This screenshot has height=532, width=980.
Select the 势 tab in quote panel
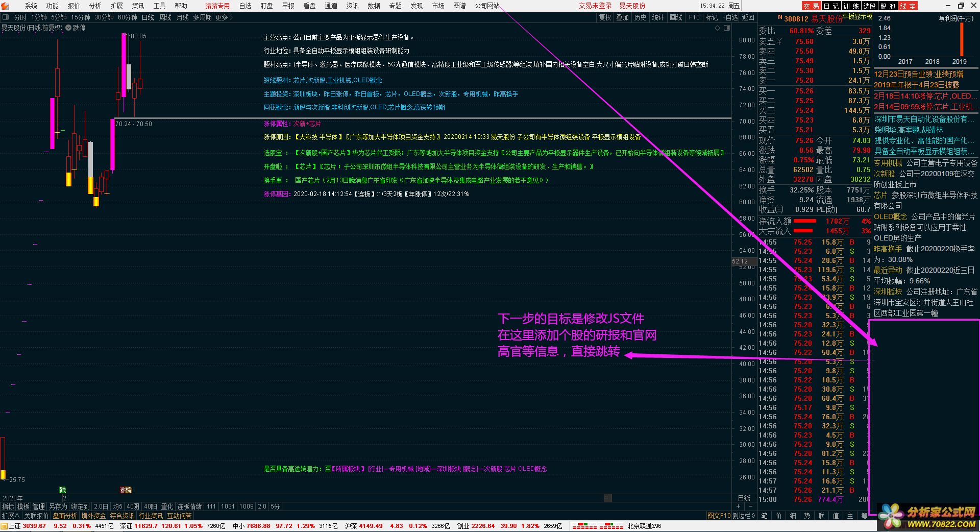pos(807,516)
